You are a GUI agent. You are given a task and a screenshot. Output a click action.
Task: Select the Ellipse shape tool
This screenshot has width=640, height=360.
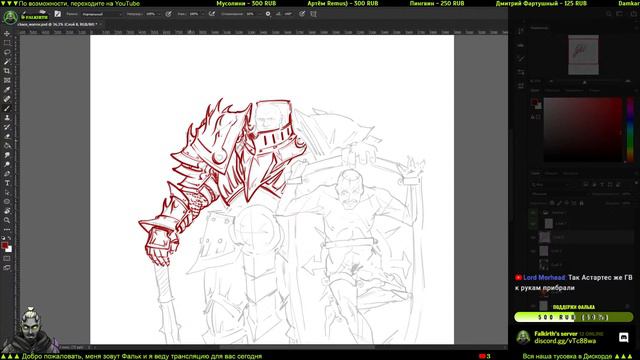click(x=7, y=202)
